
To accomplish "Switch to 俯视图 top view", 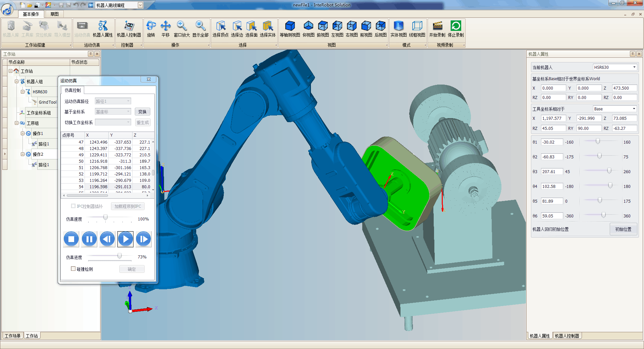I will coord(323,29).
